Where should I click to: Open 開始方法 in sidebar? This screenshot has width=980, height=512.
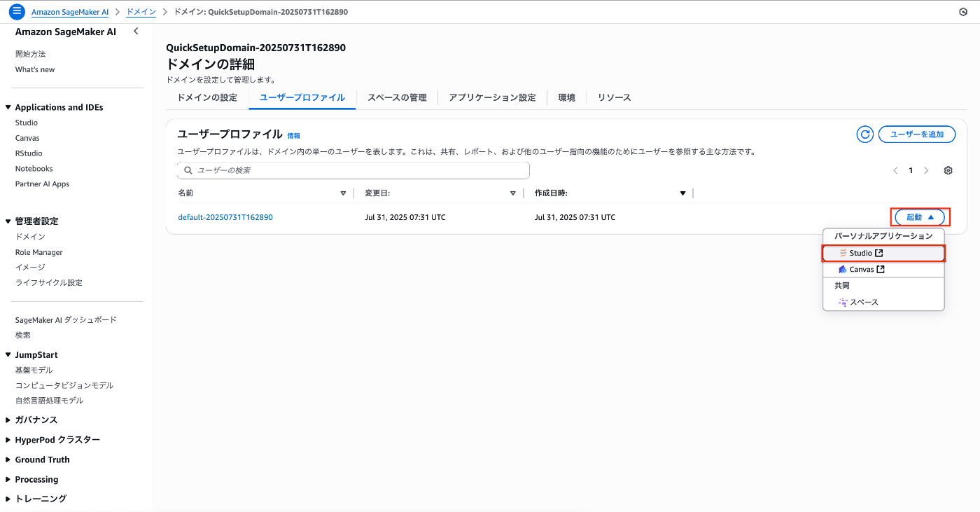coord(31,54)
